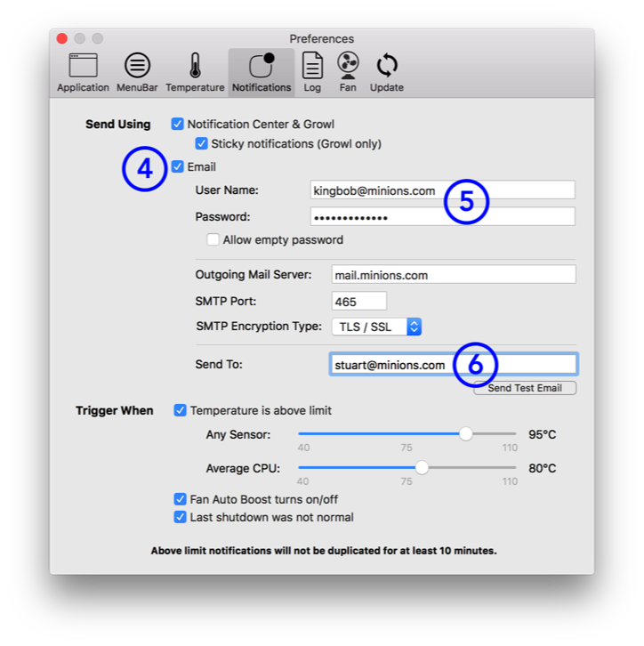Switch to the Temperature thermometer icon
644x646 pixels.
(195, 72)
